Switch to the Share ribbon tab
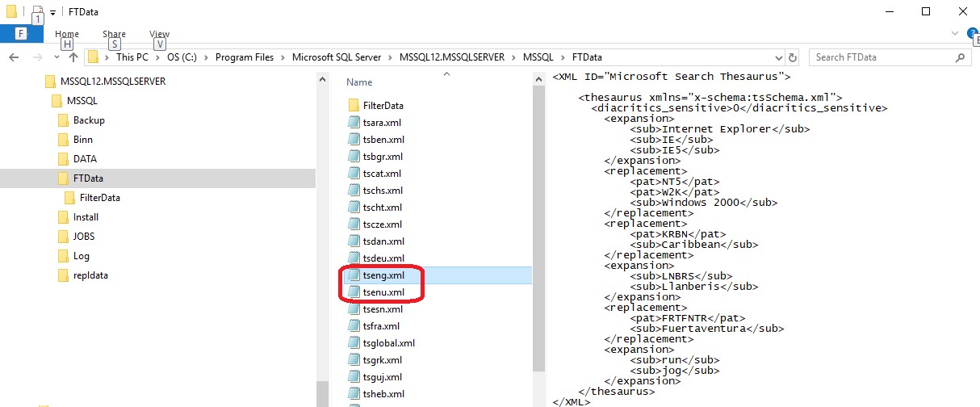The image size is (980, 407). tap(114, 34)
